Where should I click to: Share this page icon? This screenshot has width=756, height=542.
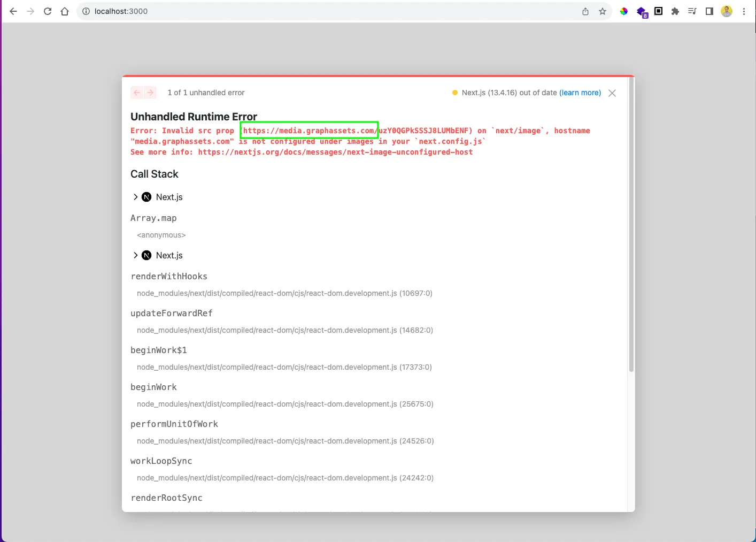[585, 11]
